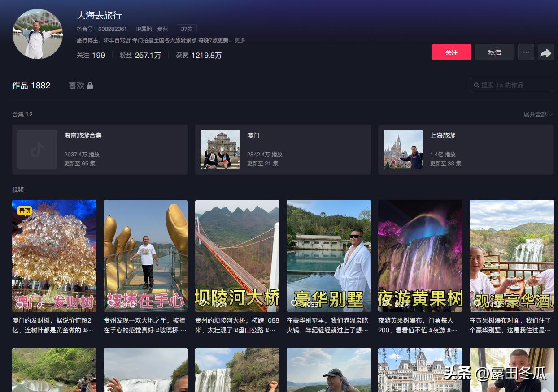Image resolution: width=558 pixels, height=392 pixels.
Task: Click the heart icon on the 坝陵河大桥 video
Action: pos(204,303)
